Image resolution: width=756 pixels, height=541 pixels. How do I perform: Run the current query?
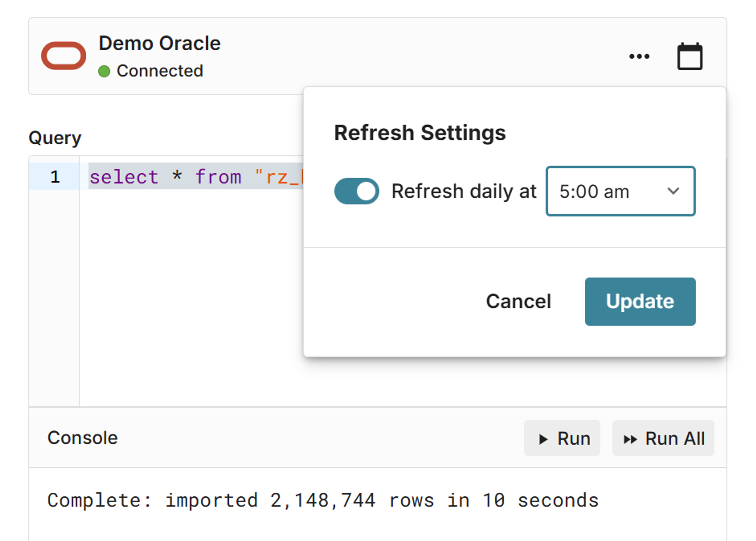coord(562,438)
